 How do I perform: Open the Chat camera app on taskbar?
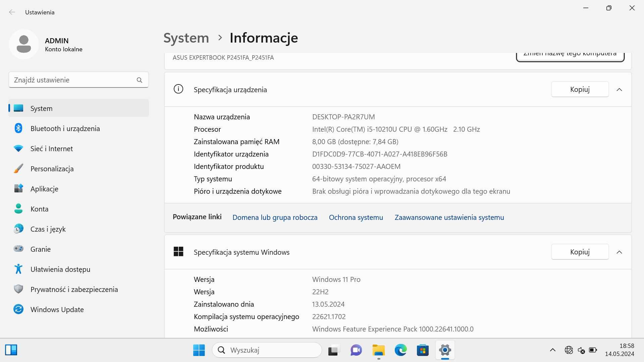(x=356, y=350)
